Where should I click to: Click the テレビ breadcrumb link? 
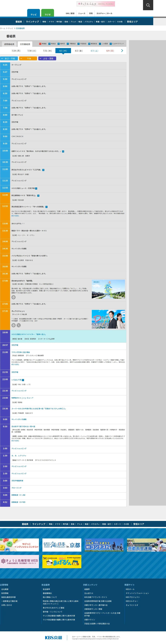[10, 29]
